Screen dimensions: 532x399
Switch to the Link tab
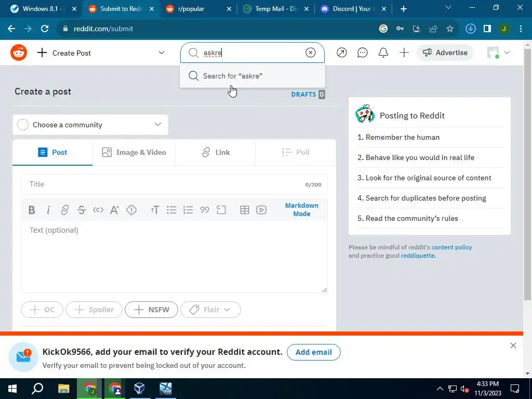(216, 152)
